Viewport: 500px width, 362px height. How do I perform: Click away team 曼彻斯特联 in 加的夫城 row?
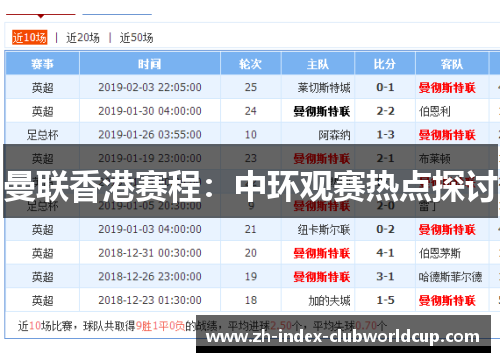(x=447, y=301)
